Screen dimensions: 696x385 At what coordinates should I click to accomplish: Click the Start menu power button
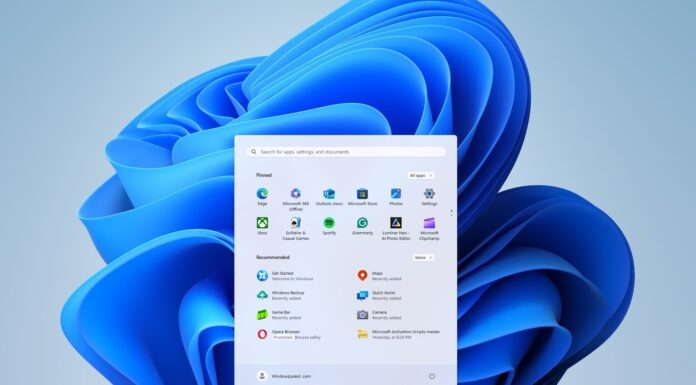click(432, 376)
